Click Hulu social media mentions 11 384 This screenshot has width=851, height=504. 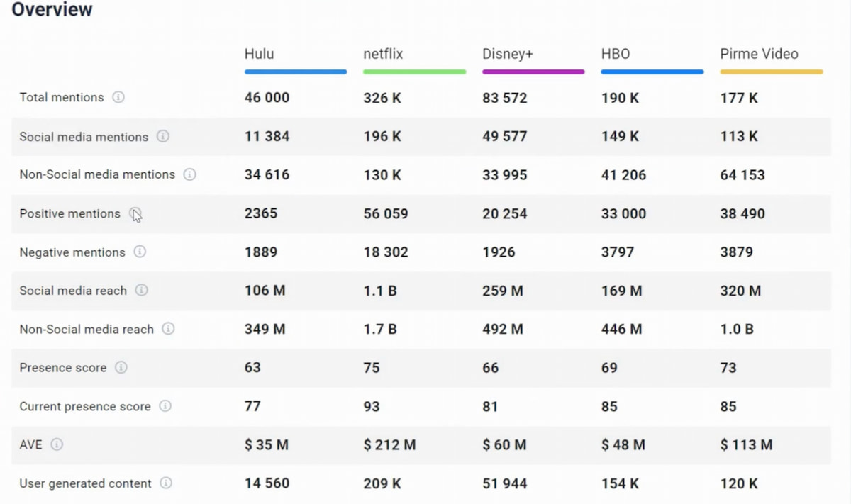click(x=267, y=136)
